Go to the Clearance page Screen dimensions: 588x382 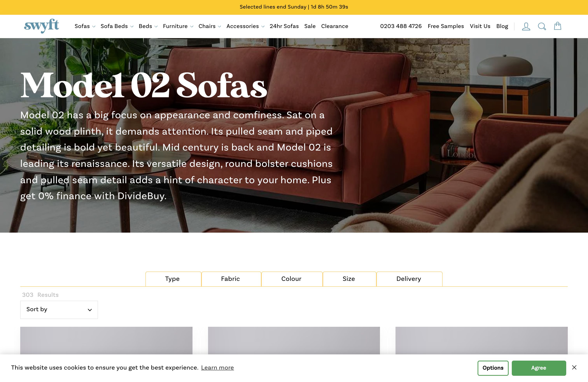click(x=334, y=26)
